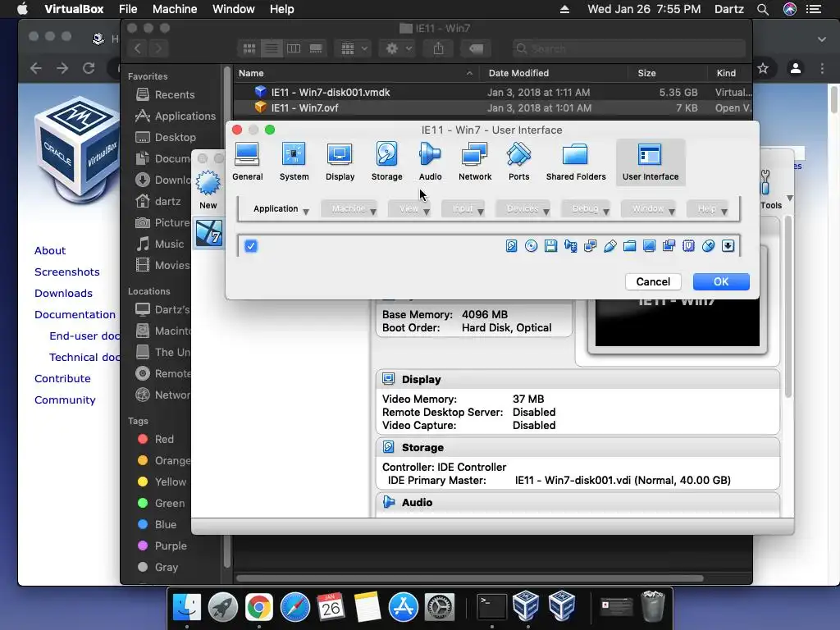Expand the greyed Devices menu in the editor
Screen dimensions: 840x630
[523, 209]
